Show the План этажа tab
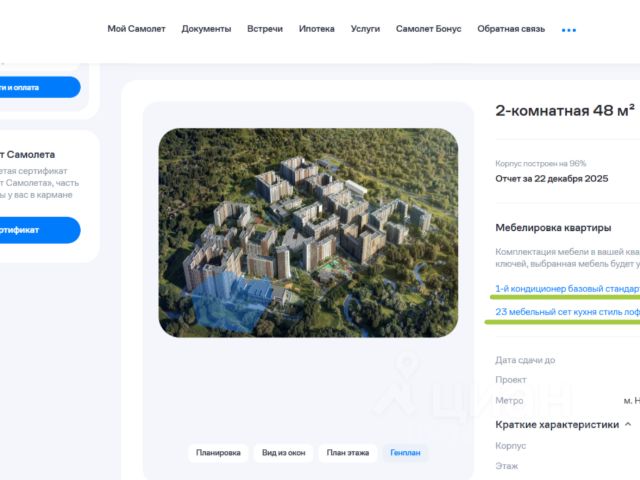The width and height of the screenshot is (640, 480). (348, 453)
